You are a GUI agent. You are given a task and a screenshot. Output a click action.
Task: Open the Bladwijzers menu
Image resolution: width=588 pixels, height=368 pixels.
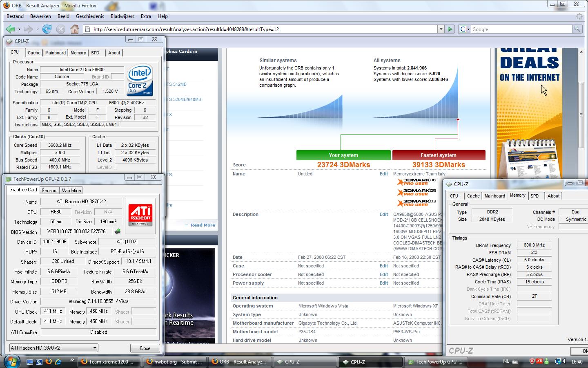click(122, 16)
